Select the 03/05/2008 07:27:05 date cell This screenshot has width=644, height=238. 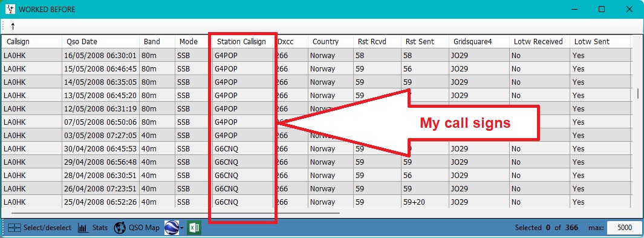100,135
